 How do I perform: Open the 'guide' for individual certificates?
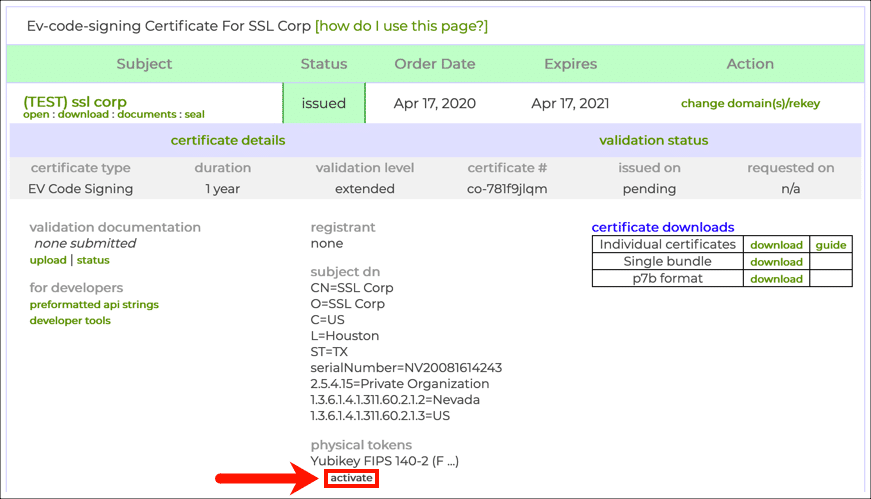click(x=830, y=245)
